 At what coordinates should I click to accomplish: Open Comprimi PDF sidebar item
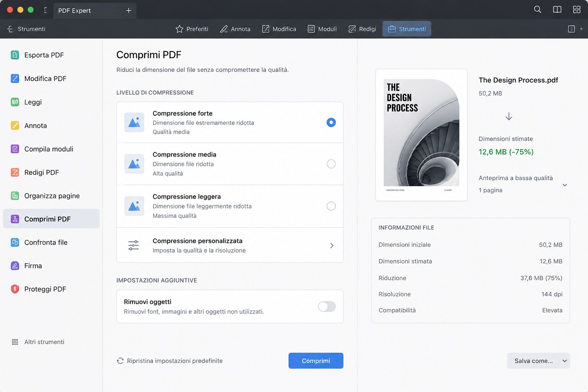coord(51,219)
